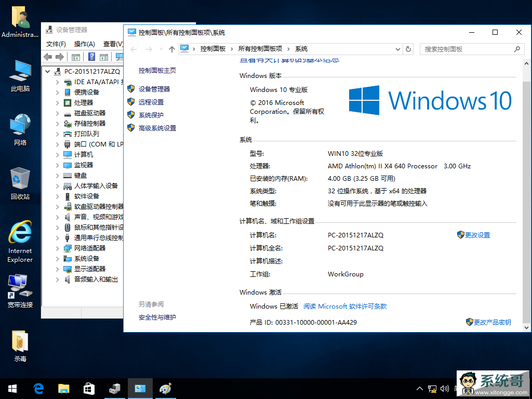532x399 pixels.
Task: Expand the 音频输入和输出 node
Action: 57,280
